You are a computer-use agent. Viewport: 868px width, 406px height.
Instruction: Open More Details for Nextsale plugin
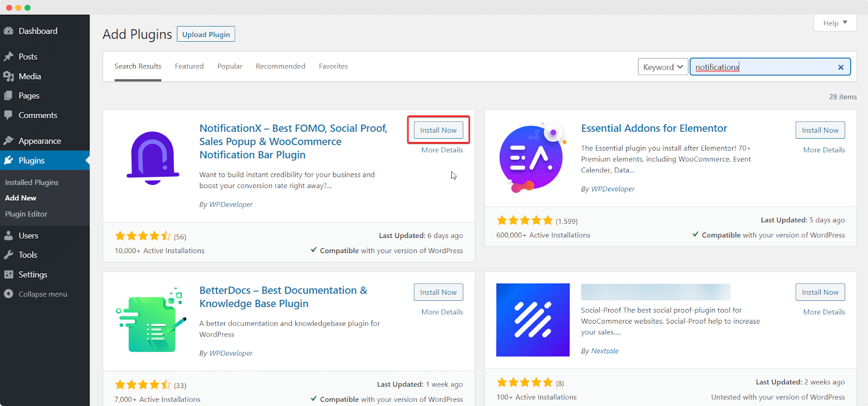tap(824, 312)
